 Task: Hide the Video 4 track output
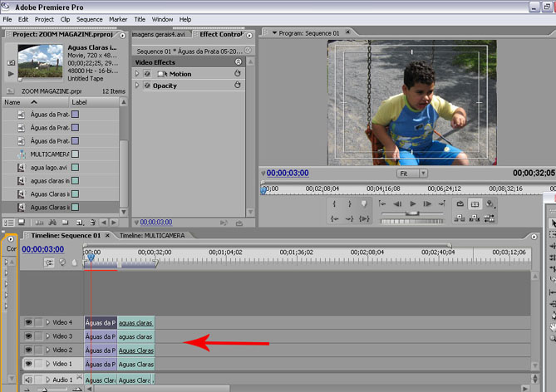pos(28,322)
